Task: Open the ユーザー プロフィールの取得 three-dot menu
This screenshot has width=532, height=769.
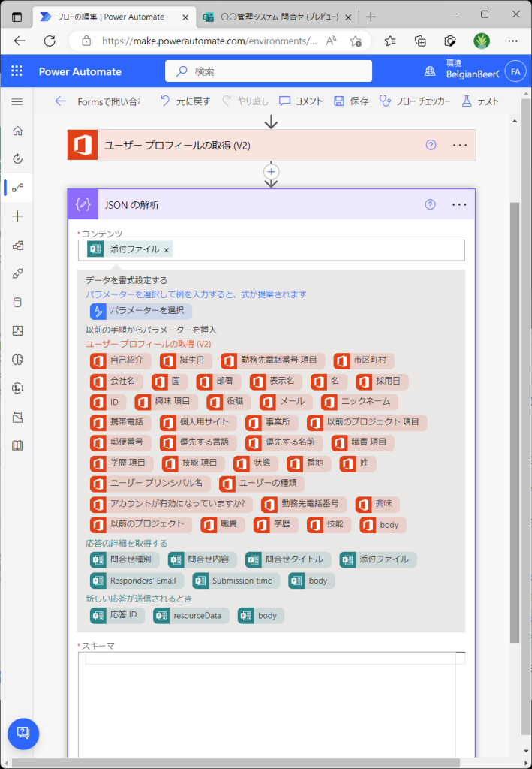Action: click(x=460, y=145)
